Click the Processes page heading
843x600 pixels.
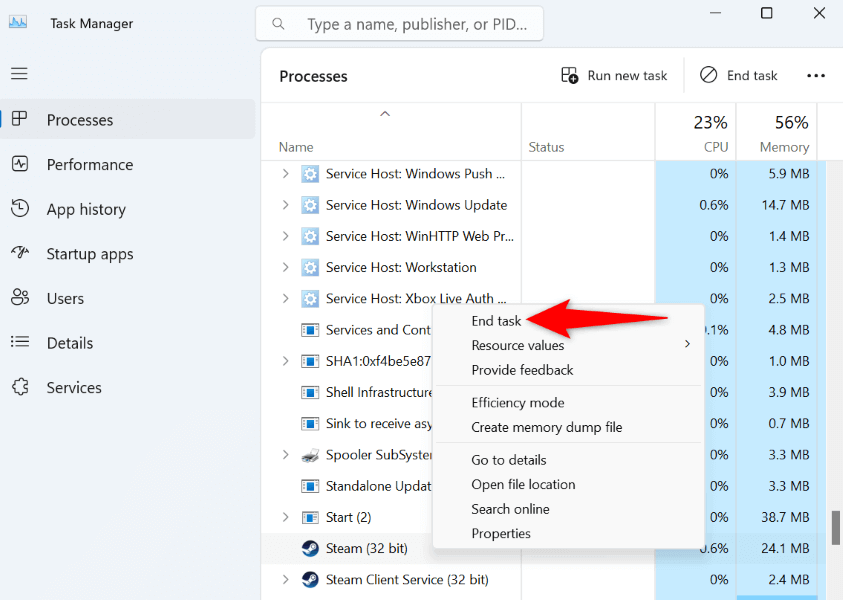pyautogui.click(x=313, y=76)
